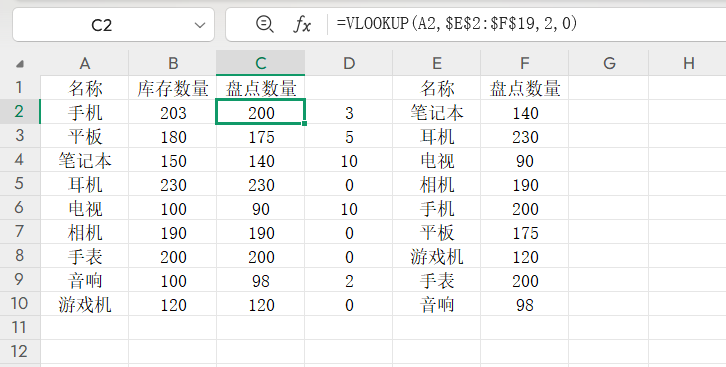Select cell B2 showing 203
The image size is (726, 367).
[173, 112]
